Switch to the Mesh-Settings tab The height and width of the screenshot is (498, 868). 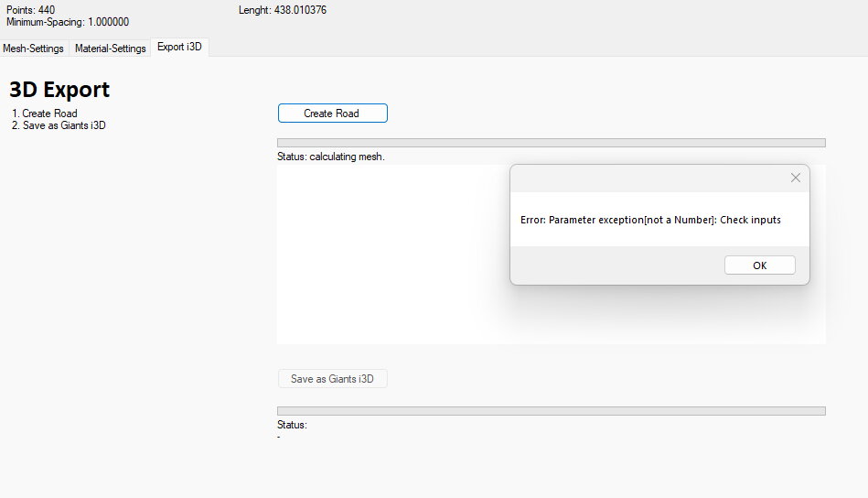tap(34, 49)
